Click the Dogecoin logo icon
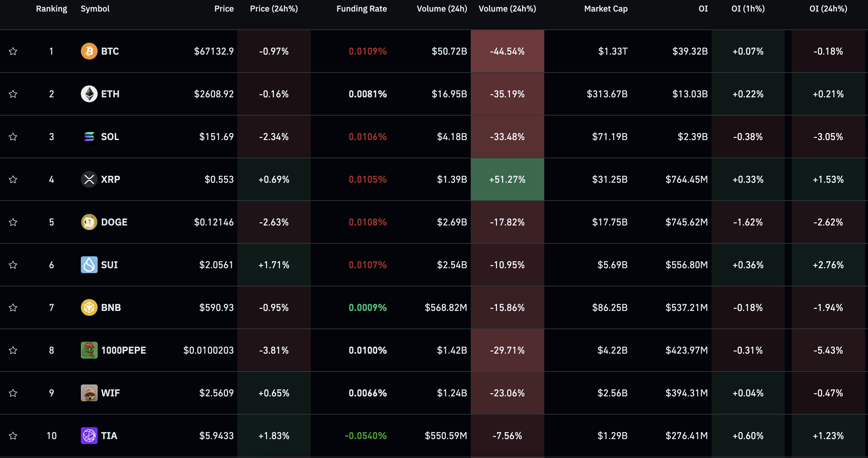 pyautogui.click(x=89, y=222)
